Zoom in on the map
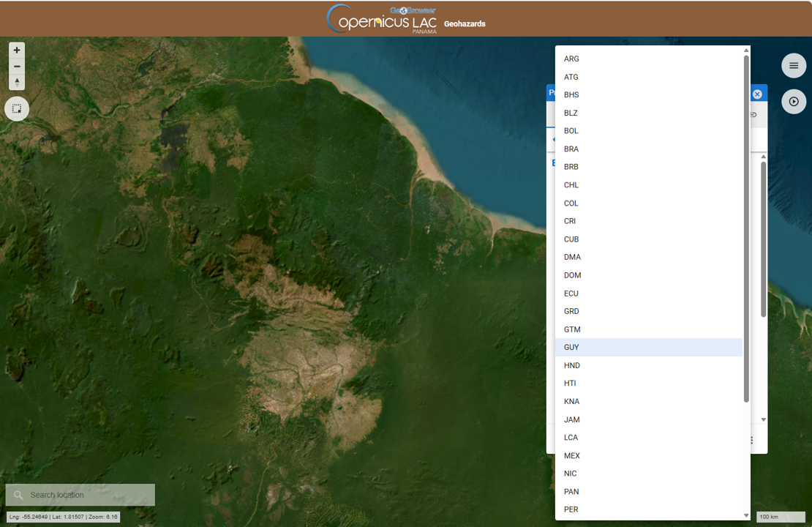Image resolution: width=812 pixels, height=527 pixels. [x=17, y=51]
